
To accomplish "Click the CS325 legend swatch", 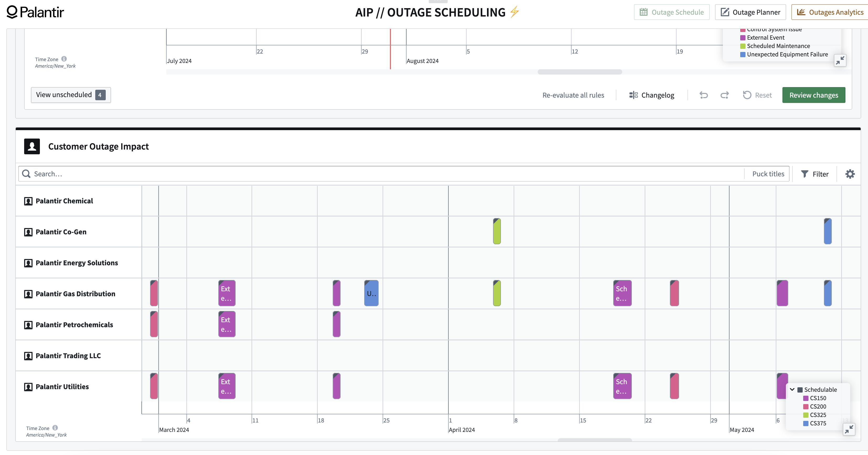I will point(806,415).
